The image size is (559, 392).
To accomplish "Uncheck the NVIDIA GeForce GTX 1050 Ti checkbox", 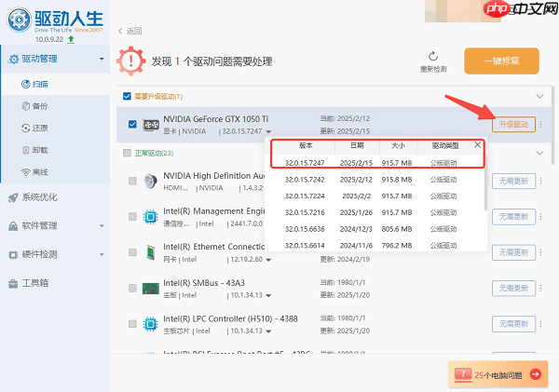I will click(132, 124).
